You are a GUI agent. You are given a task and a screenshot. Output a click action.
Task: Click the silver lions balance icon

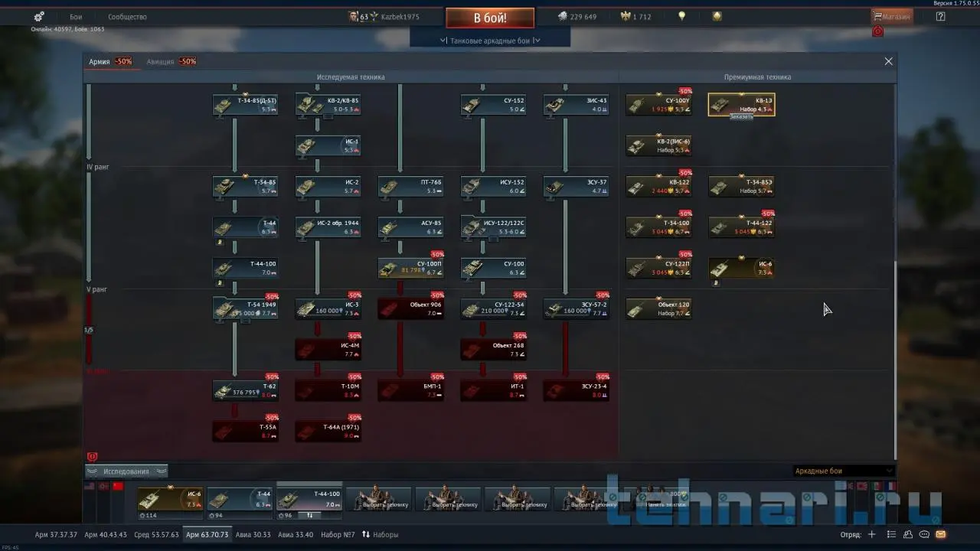pos(562,16)
